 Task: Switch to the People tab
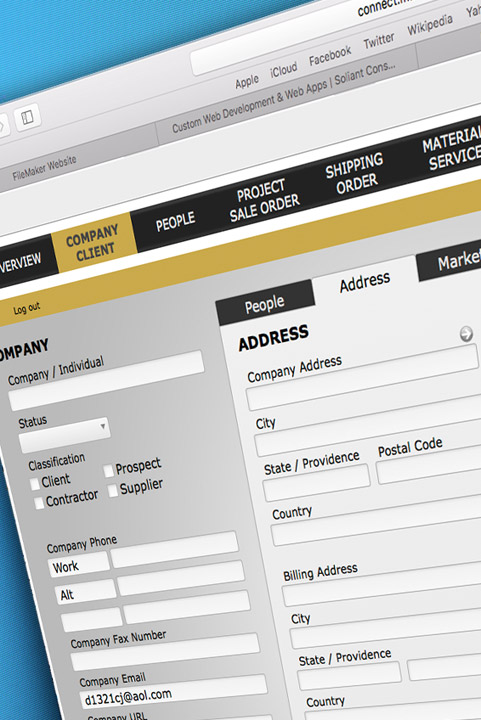click(265, 304)
